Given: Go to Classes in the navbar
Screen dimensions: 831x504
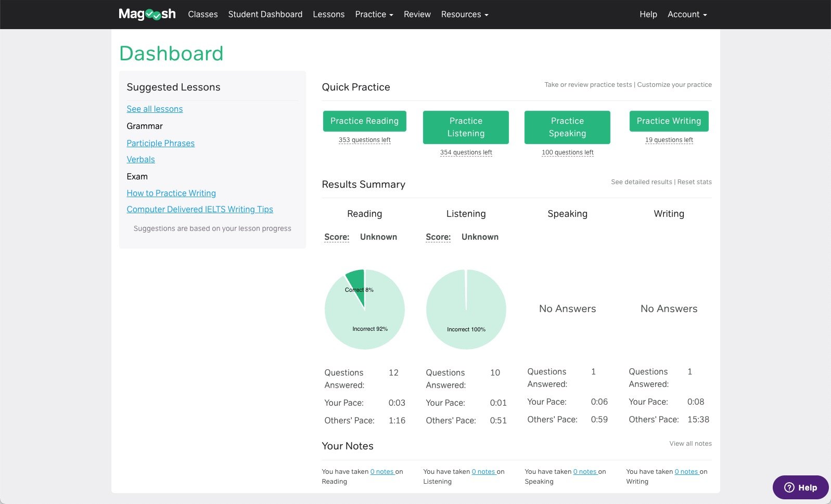Looking at the screenshot, I should pos(202,15).
